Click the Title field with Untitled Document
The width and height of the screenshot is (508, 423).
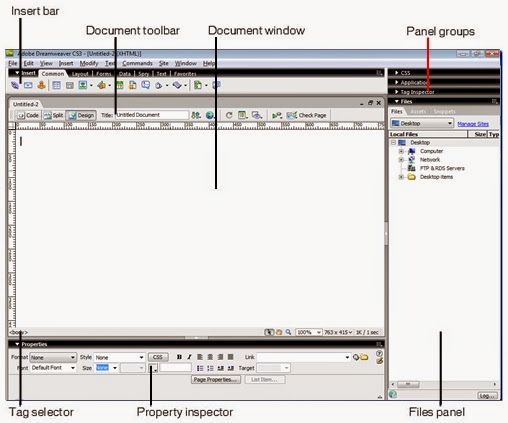tap(152, 115)
